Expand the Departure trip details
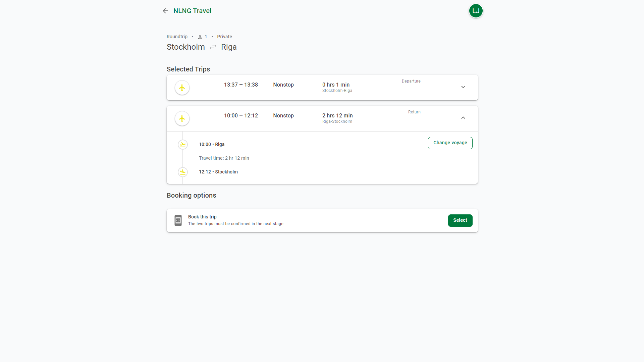Image resolution: width=644 pixels, height=362 pixels. [x=463, y=87]
